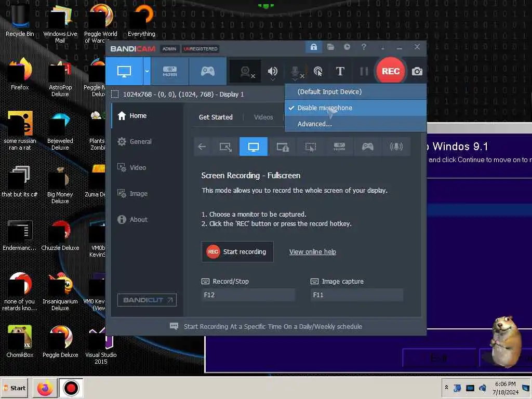Open Insaniquarium Deluxe desktop icon
This screenshot has height=399, width=532.
(x=60, y=291)
